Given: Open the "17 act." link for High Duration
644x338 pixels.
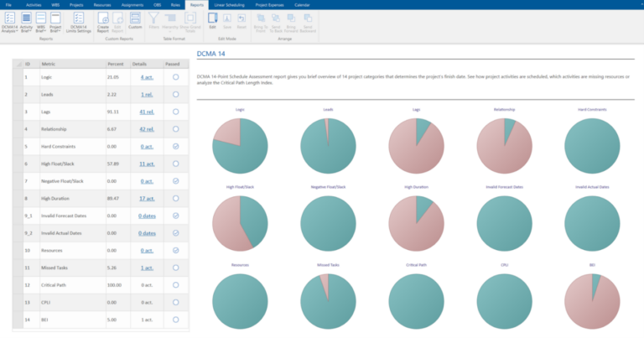Looking at the screenshot, I should [x=147, y=198].
